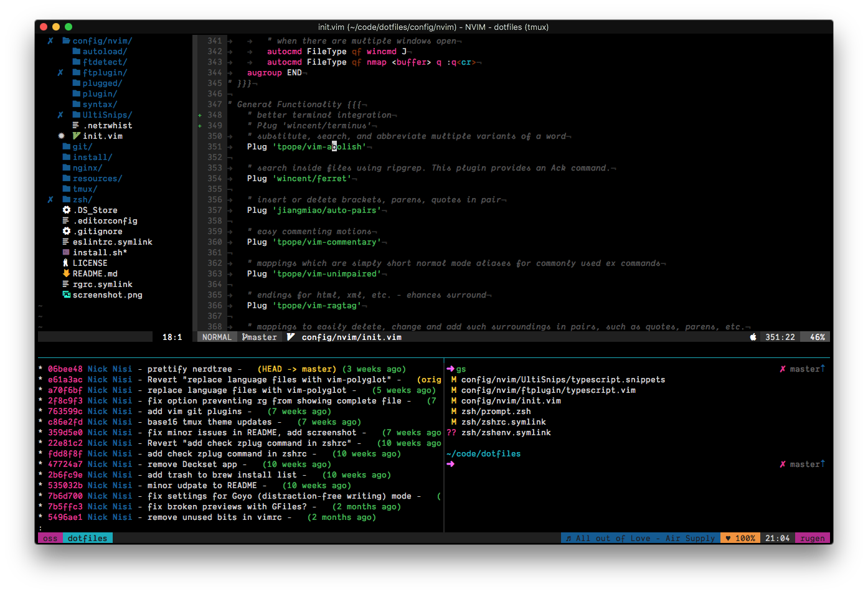Click the 21:04 clock in tmux status

point(778,538)
